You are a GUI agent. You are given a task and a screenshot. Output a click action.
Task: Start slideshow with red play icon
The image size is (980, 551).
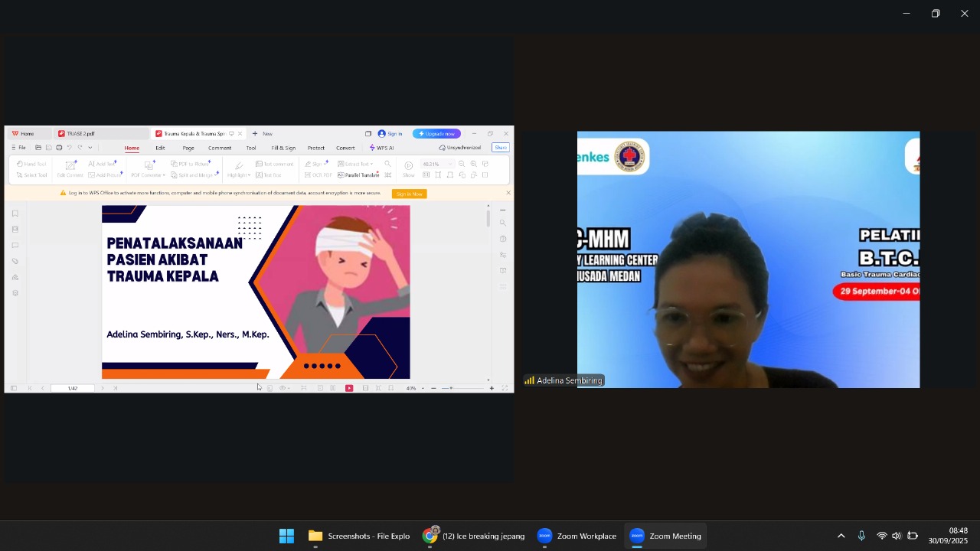pos(349,388)
